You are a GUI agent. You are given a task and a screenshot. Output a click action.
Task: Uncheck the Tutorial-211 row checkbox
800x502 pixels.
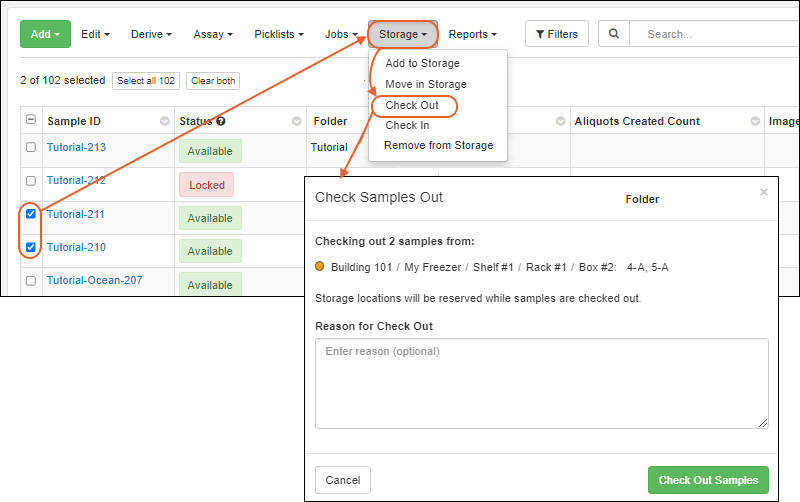pyautogui.click(x=31, y=214)
